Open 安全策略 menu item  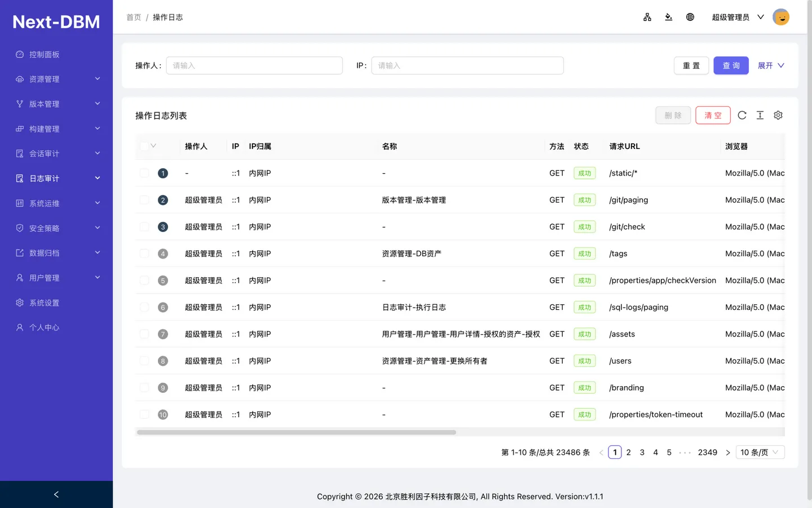point(56,228)
